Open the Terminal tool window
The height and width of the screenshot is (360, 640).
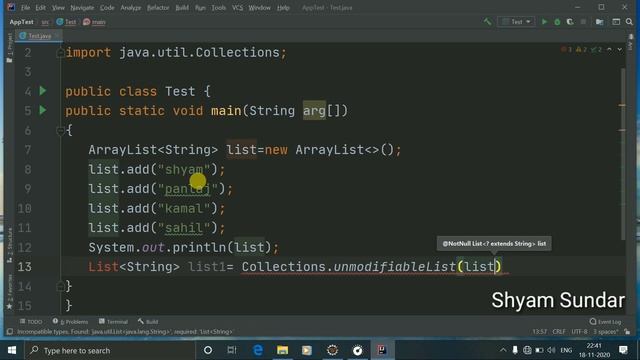[x=113, y=322]
